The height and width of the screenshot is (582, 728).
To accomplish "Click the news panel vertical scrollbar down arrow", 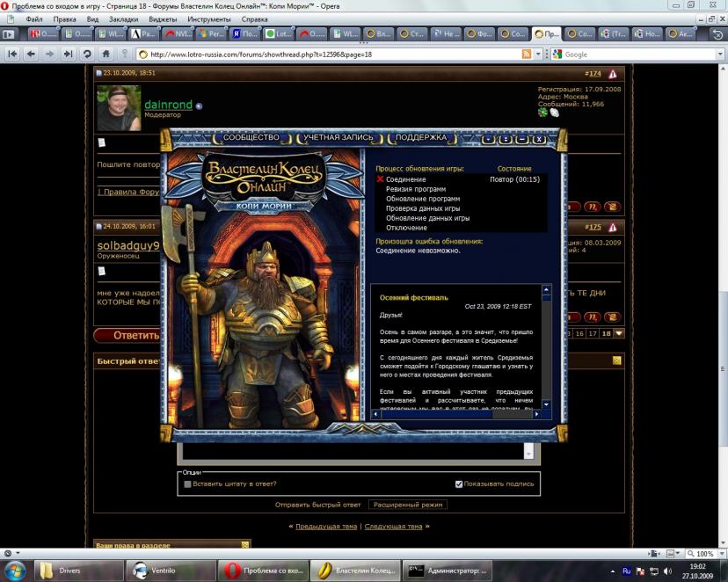I will click(546, 404).
